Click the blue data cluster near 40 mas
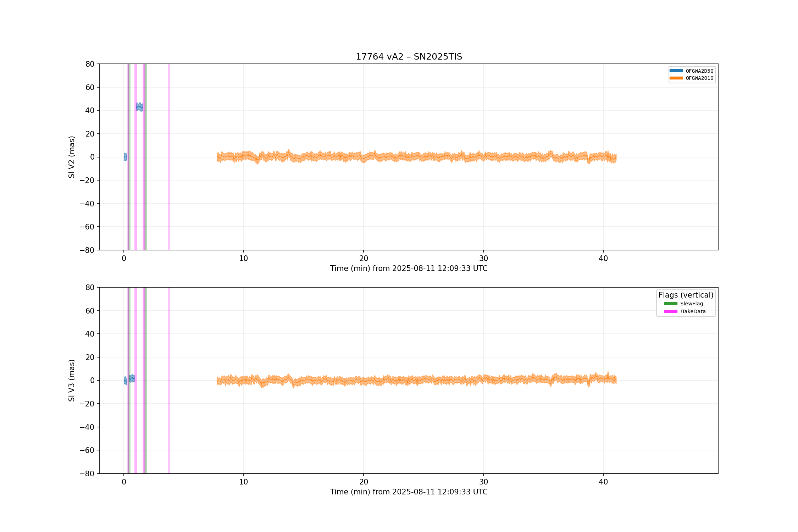The width and height of the screenshot is (798, 532). click(x=140, y=107)
